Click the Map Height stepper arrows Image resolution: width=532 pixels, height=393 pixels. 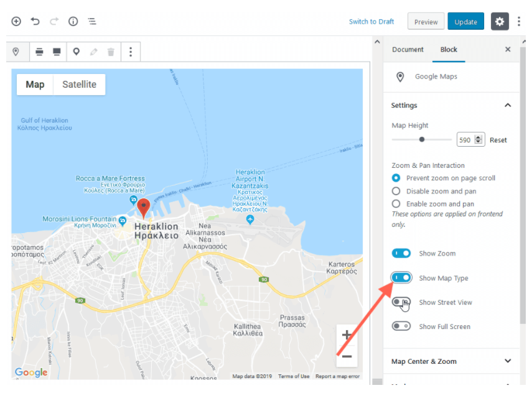coord(478,139)
